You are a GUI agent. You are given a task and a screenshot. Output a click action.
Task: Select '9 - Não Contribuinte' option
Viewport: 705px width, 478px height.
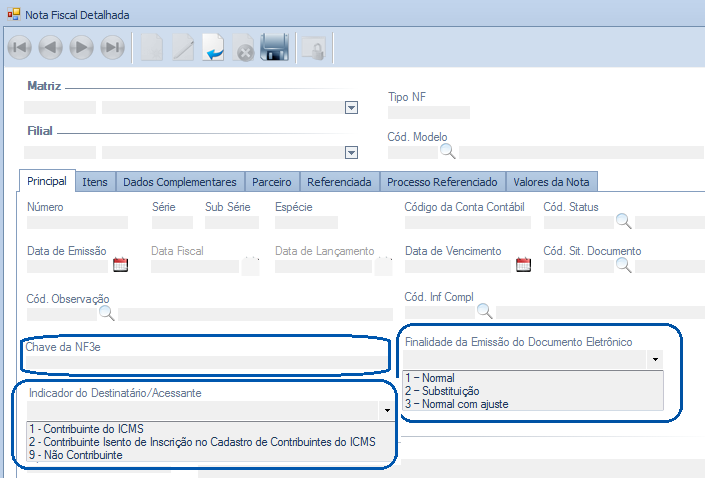coord(210,455)
